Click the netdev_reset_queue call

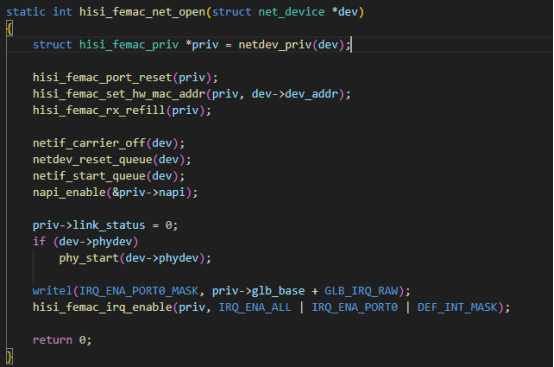pos(93,160)
